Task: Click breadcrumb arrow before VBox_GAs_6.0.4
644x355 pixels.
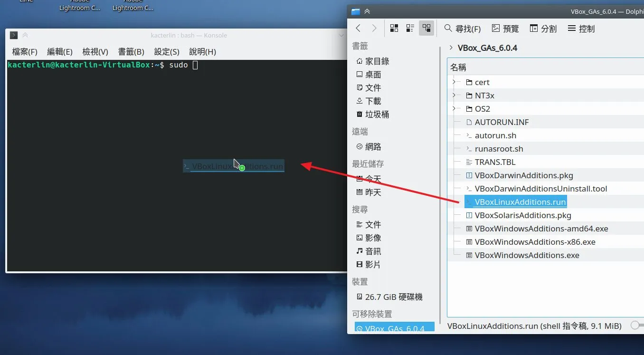Action: pyautogui.click(x=451, y=48)
